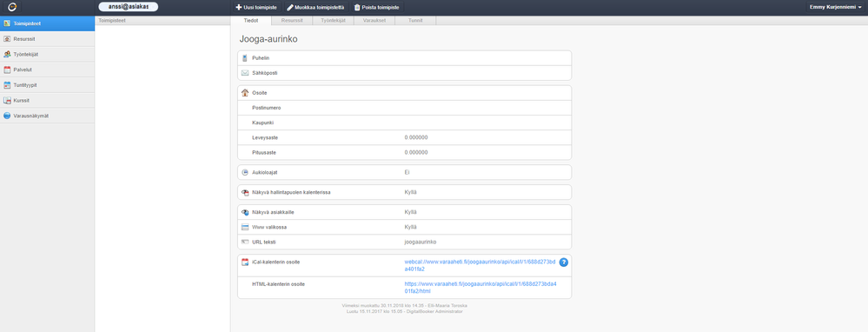Click the Tuntityypit icon in sidebar
This screenshot has height=332, width=868.
point(7,85)
